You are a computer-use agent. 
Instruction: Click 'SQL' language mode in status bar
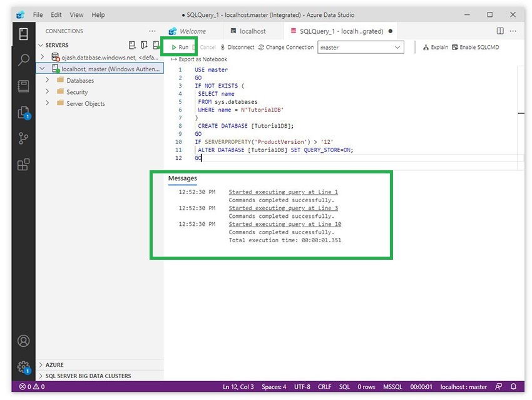pos(344,386)
